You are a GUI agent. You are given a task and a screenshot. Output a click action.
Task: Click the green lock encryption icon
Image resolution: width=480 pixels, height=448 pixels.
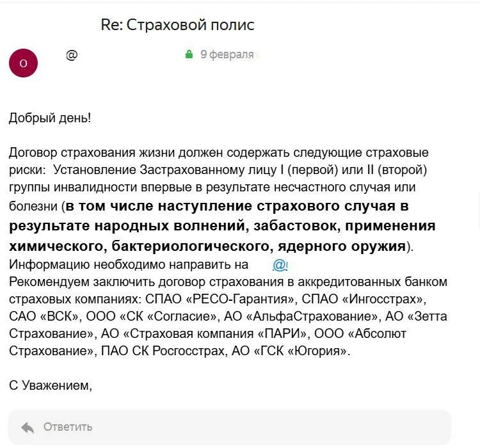(189, 55)
